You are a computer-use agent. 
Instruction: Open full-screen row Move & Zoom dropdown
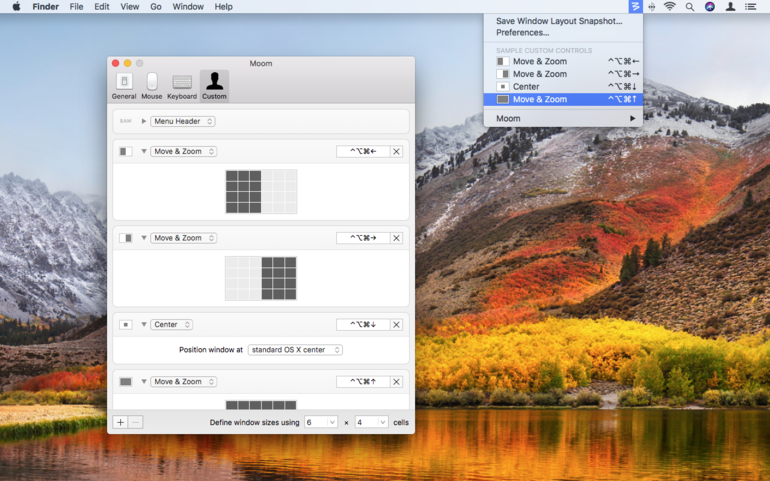pyautogui.click(x=183, y=381)
